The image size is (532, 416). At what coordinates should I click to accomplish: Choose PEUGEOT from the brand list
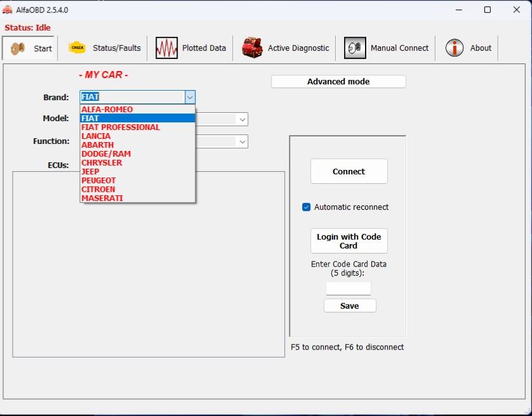pyautogui.click(x=137, y=180)
